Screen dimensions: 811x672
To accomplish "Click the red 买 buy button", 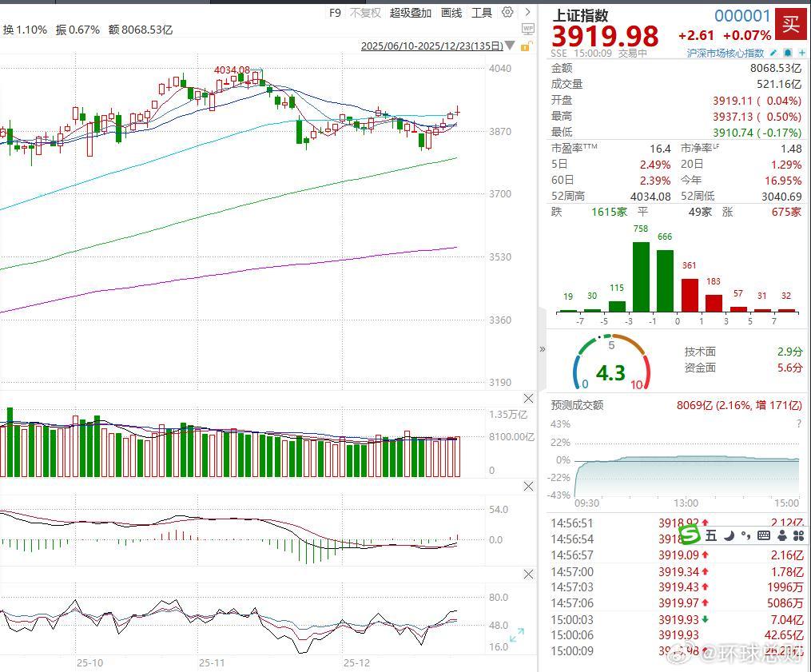I will click(790, 23).
